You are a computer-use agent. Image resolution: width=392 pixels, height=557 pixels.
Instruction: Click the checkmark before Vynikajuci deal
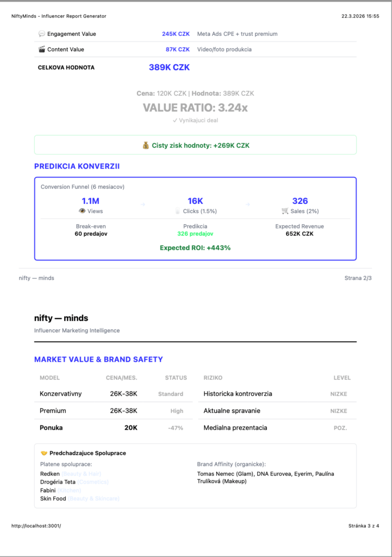click(175, 120)
